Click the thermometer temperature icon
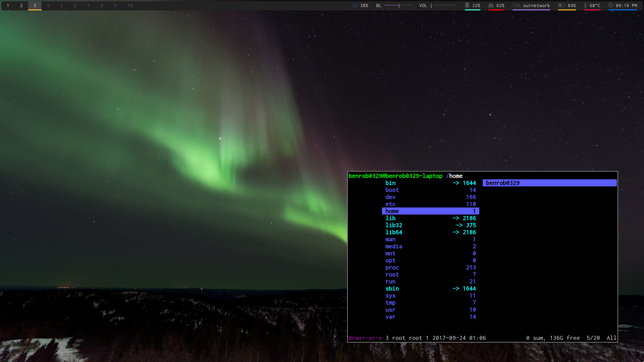 tap(585, 5)
